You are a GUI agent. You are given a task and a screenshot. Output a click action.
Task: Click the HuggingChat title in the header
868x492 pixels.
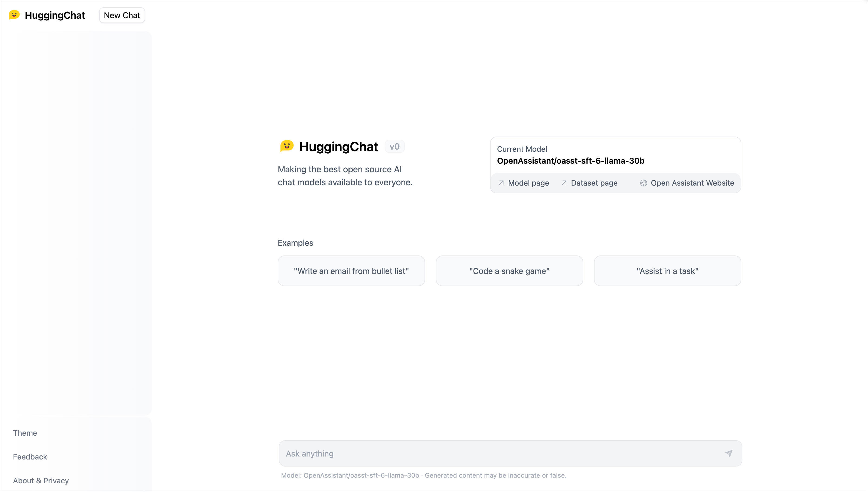(x=55, y=15)
